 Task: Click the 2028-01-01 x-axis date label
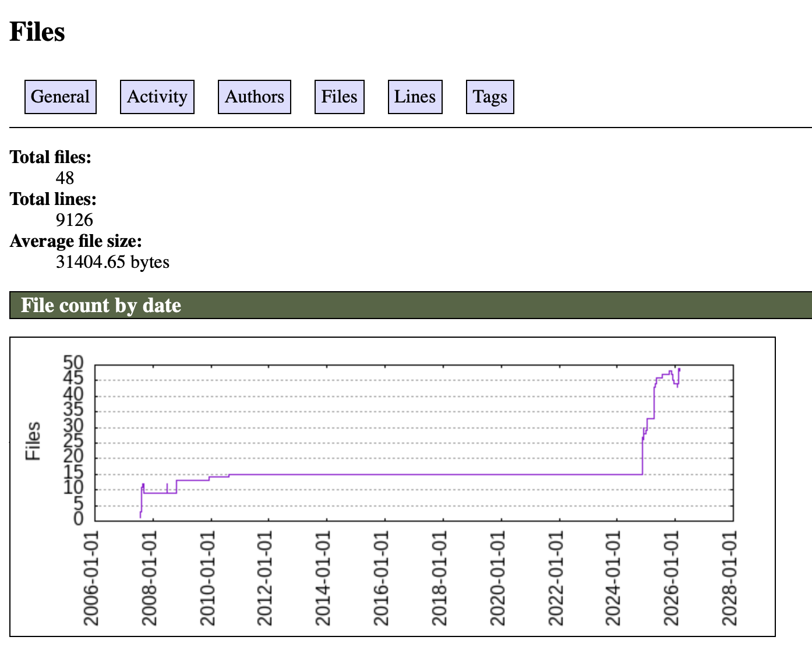pyautogui.click(x=729, y=578)
